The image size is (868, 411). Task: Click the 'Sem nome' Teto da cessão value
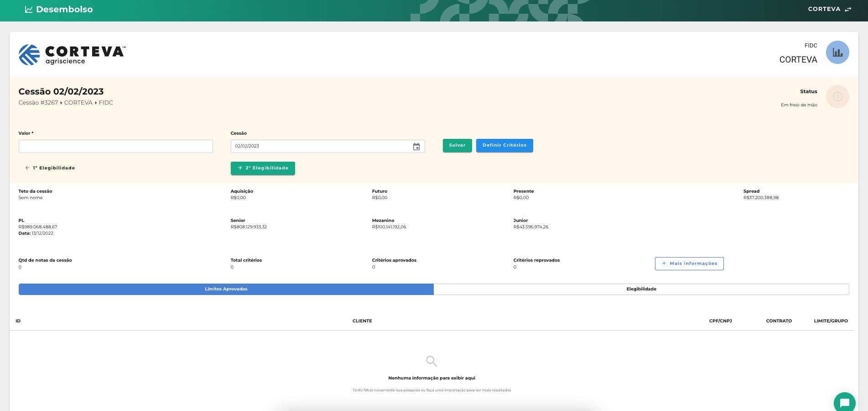31,198
